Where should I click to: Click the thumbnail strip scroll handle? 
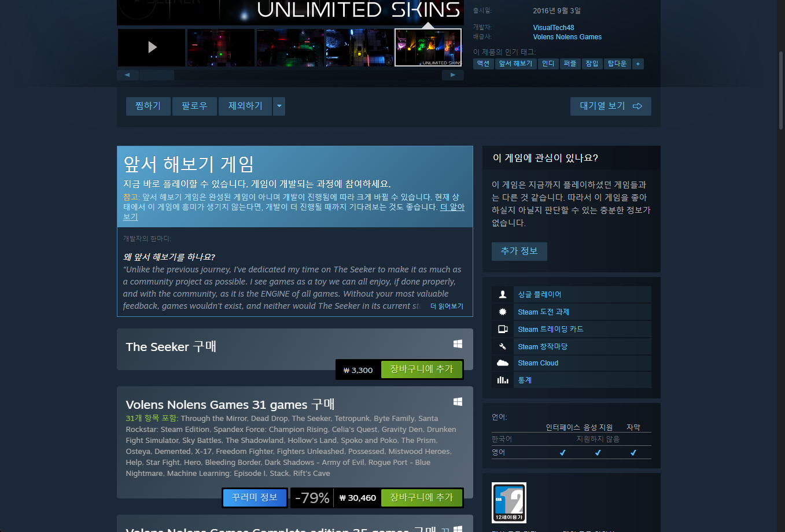tap(157, 75)
